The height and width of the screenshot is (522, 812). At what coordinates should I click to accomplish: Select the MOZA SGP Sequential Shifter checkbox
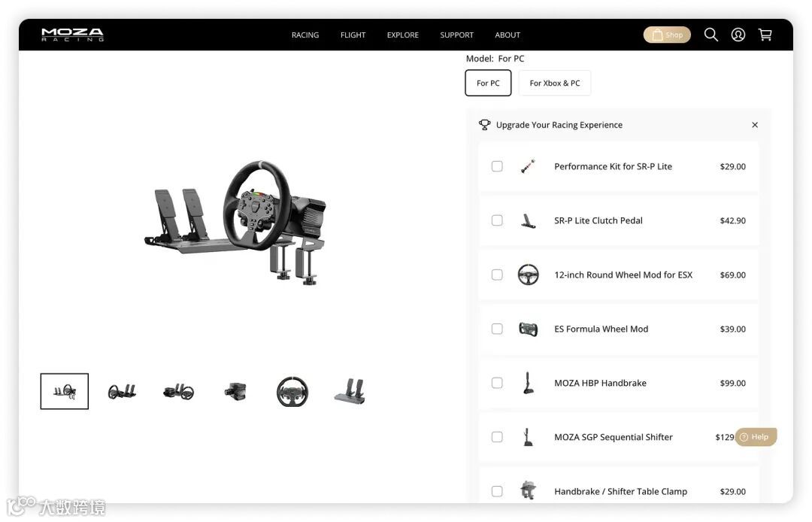tap(497, 437)
